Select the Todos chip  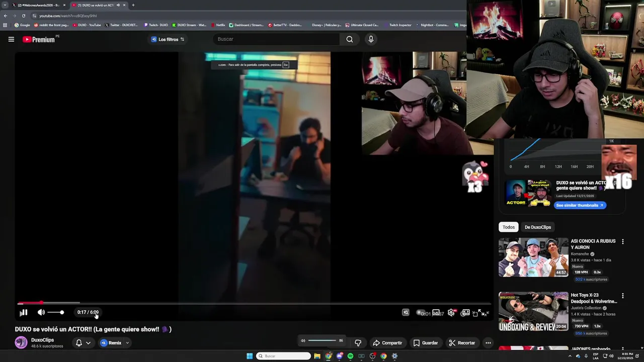[509, 227]
